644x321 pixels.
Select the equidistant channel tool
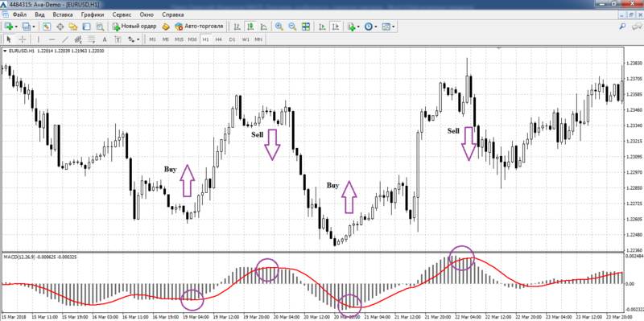click(x=78, y=39)
